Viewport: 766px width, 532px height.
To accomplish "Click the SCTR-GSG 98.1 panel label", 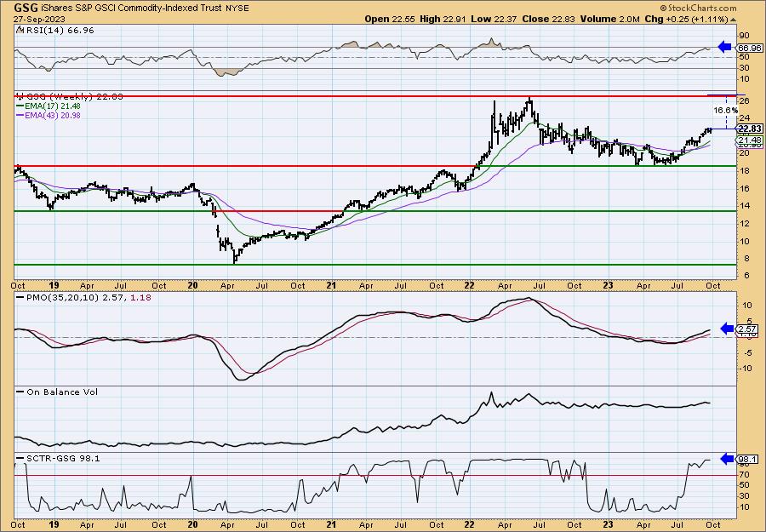I will 63,459.
